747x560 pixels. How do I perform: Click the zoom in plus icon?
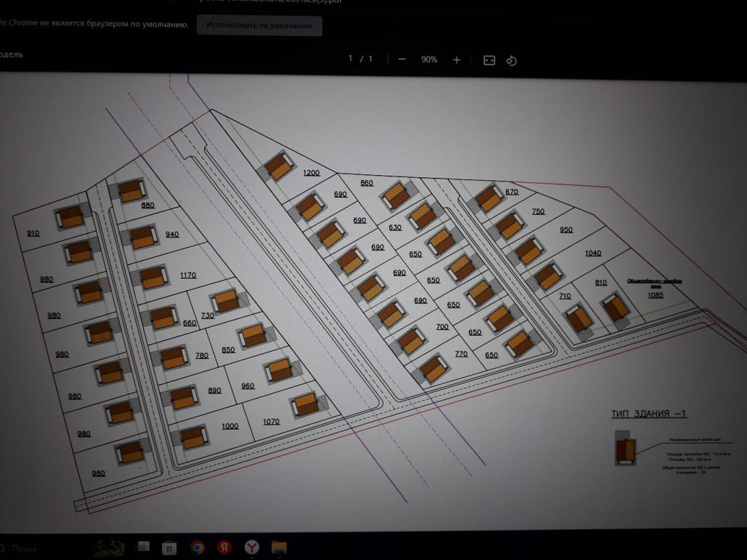(x=457, y=60)
